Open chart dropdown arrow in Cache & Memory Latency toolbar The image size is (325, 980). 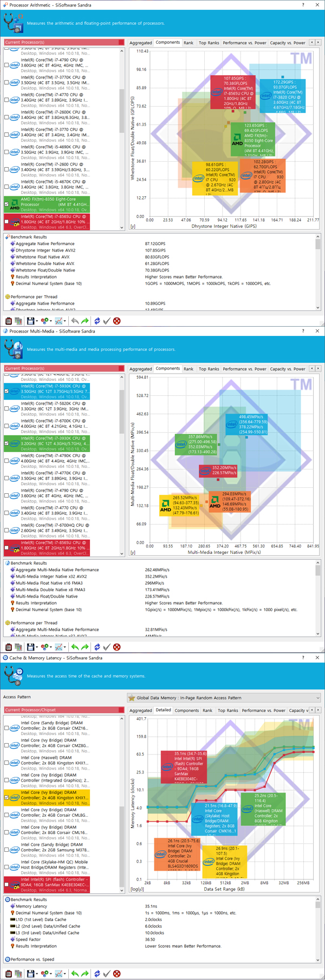pos(65,974)
